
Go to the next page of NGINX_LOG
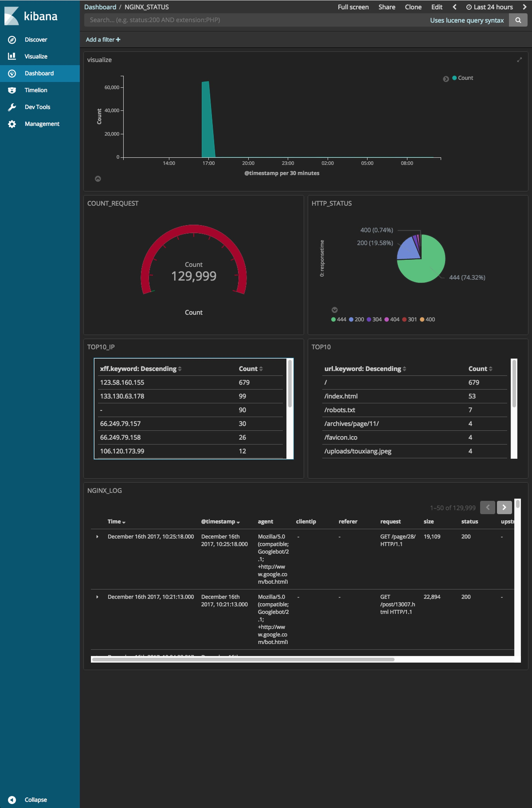tap(504, 507)
